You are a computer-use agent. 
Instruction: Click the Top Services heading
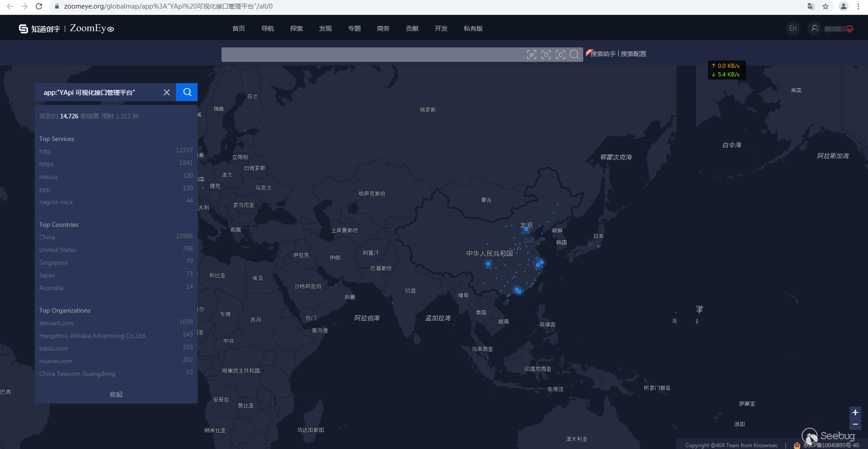coord(57,139)
